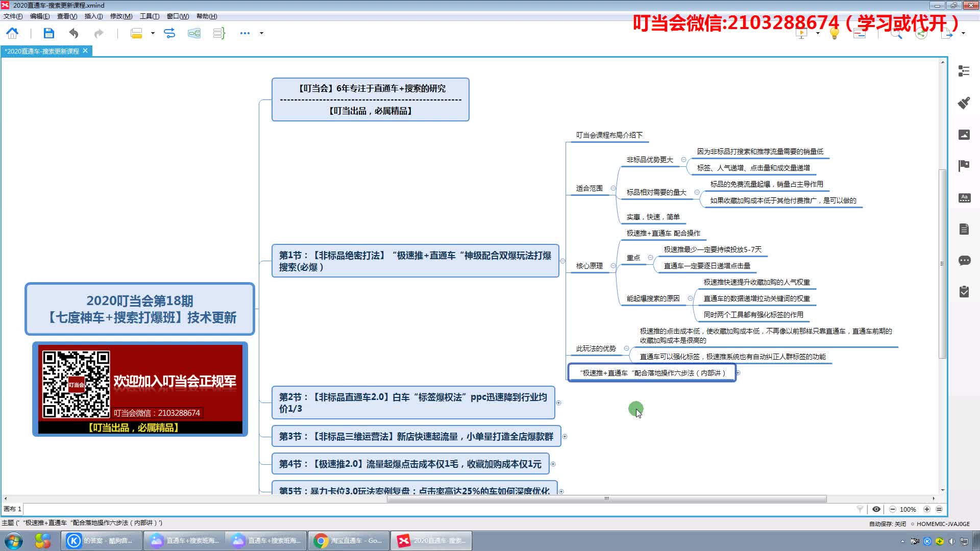Insert a topic using the yellow topic icon
The image size is (980, 551).
coord(136,33)
